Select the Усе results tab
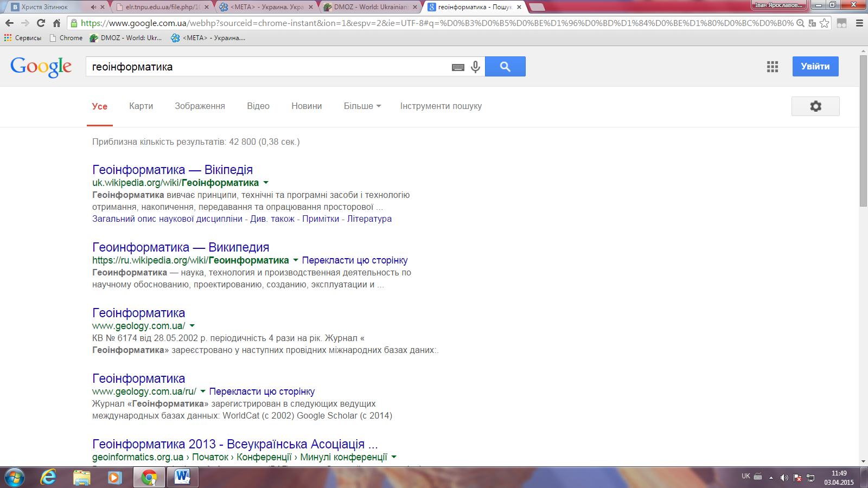 coord(100,106)
